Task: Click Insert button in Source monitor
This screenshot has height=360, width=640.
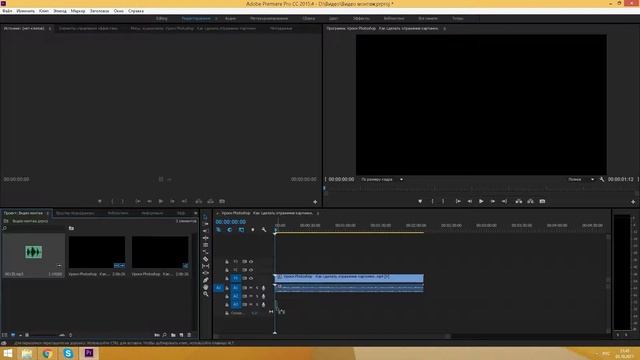Action: point(198,201)
